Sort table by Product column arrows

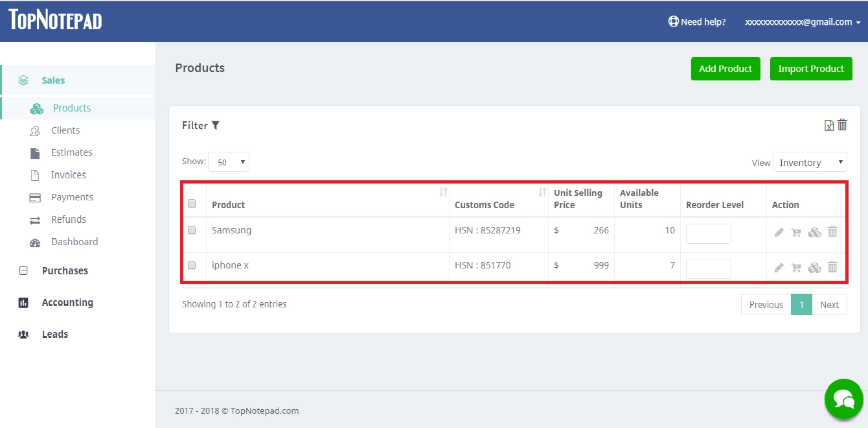[x=443, y=192]
